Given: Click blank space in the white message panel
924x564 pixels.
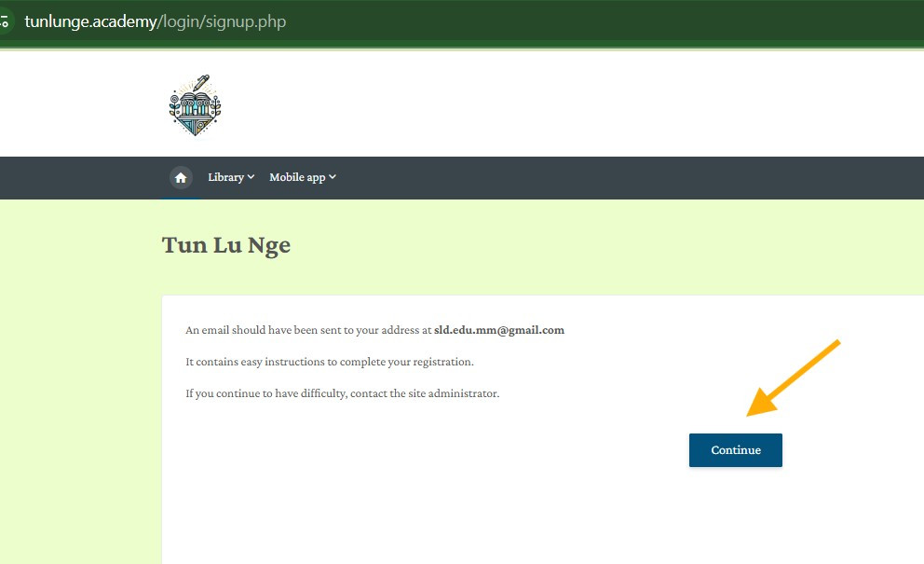Looking at the screenshot, I should coord(466,503).
